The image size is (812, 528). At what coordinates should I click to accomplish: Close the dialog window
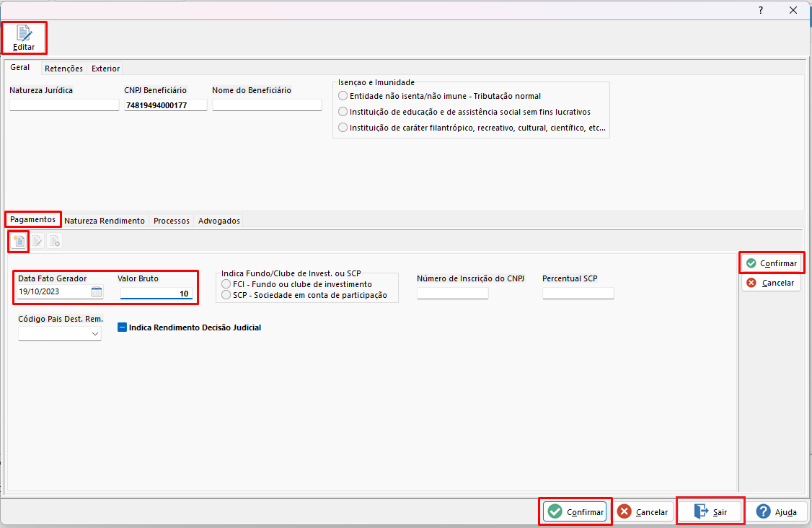(x=793, y=10)
